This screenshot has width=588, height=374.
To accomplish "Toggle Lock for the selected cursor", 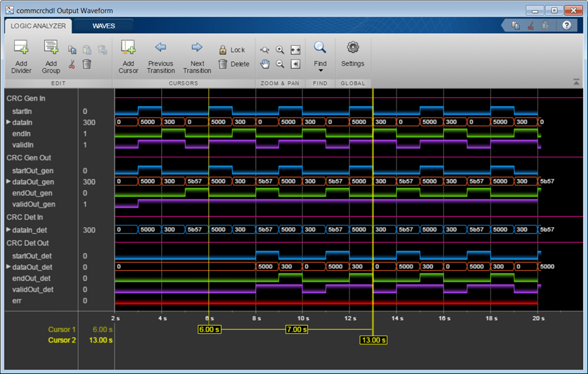I will click(232, 50).
